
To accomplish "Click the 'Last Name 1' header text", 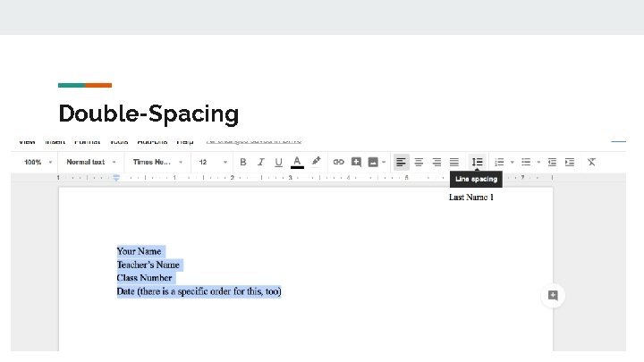I will point(471,198).
